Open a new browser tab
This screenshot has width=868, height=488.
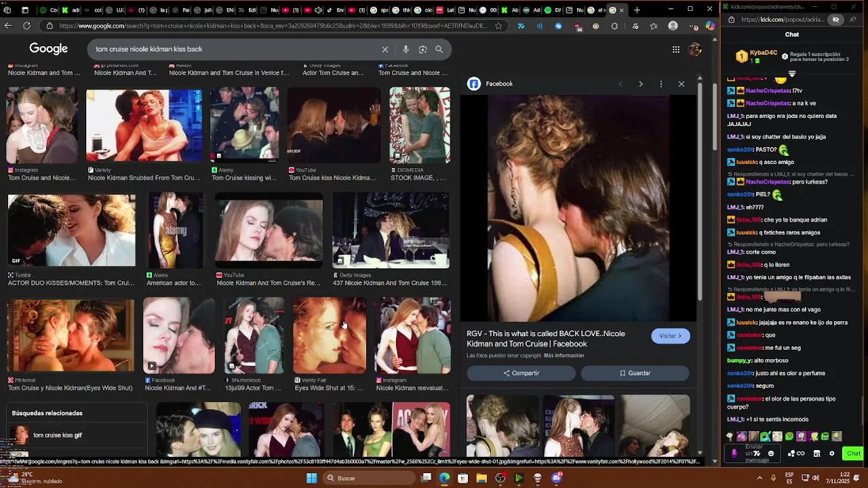[637, 9]
